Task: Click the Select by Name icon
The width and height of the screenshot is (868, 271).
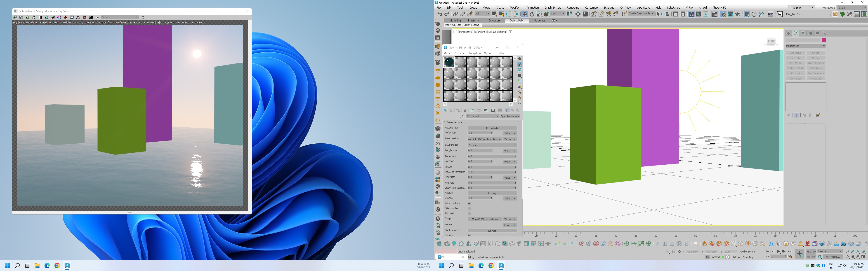Action: click(501, 14)
